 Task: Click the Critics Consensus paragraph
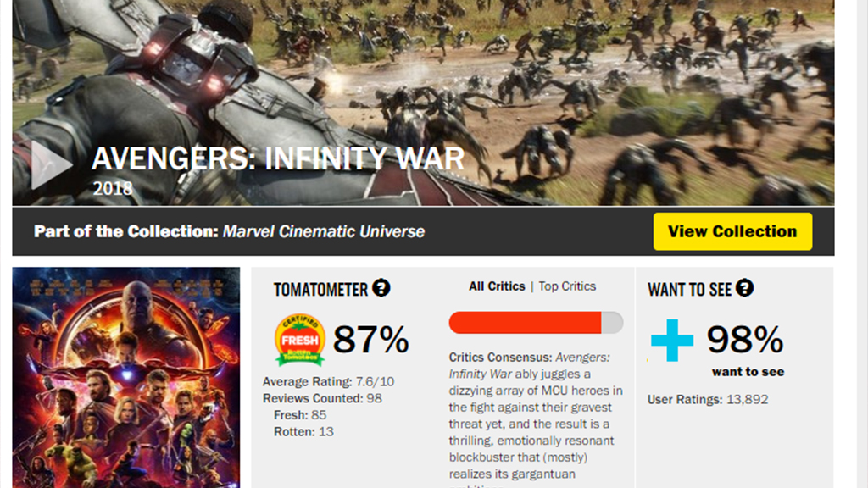pyautogui.click(x=535, y=415)
